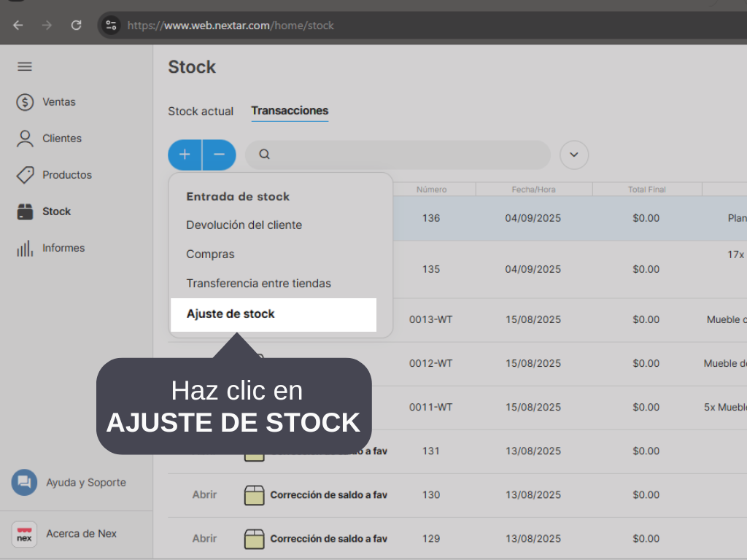Click the Stock label in the sidebar
The height and width of the screenshot is (560, 747).
(x=56, y=211)
